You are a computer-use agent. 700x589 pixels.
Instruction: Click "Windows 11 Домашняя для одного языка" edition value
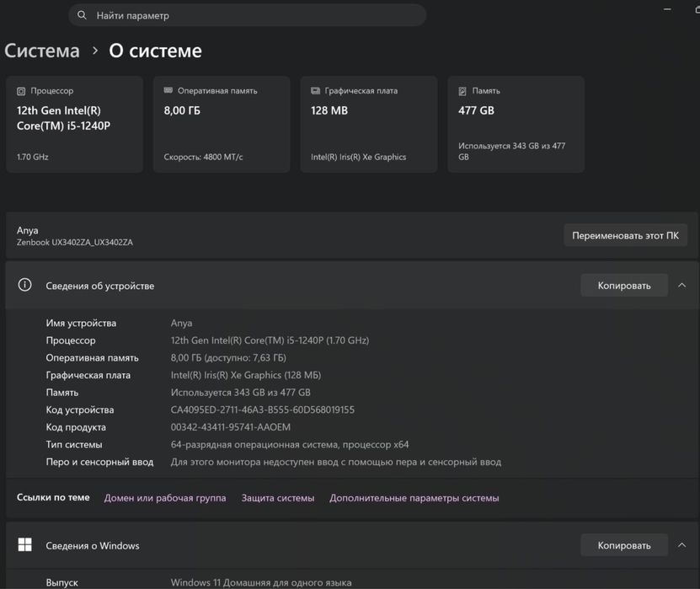261,582
